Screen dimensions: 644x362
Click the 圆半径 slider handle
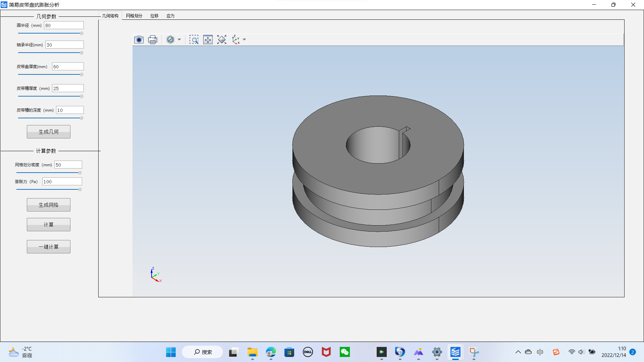82,33
